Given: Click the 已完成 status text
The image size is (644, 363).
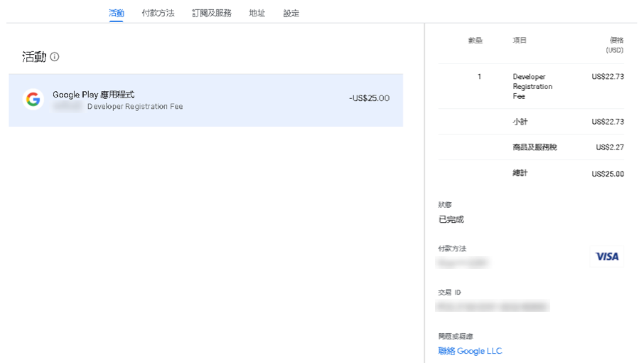Looking at the screenshot, I should click(451, 219).
